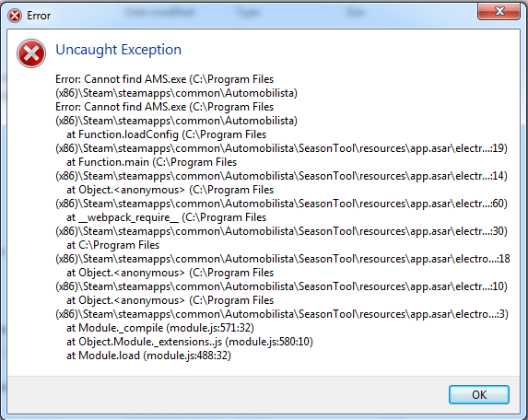Click the second 'Error: Cannot find AMS.exe' line

(165, 107)
